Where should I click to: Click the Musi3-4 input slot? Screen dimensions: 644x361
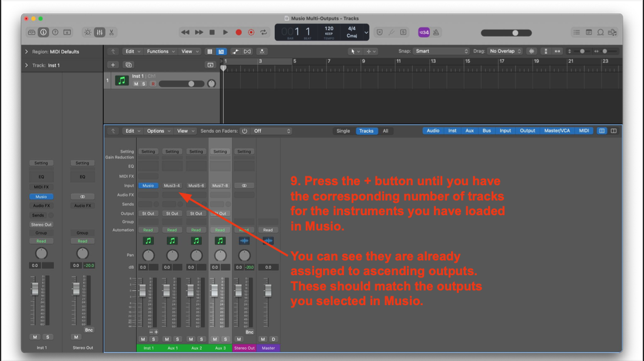(172, 186)
